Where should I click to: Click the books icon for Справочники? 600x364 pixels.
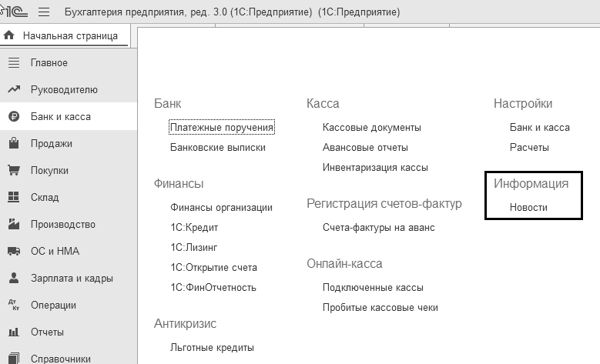(x=13, y=359)
